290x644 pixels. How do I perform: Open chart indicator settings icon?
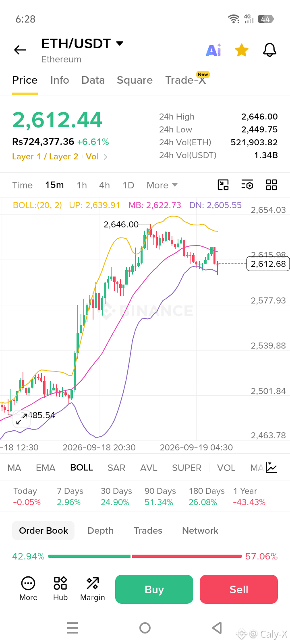[x=247, y=185]
